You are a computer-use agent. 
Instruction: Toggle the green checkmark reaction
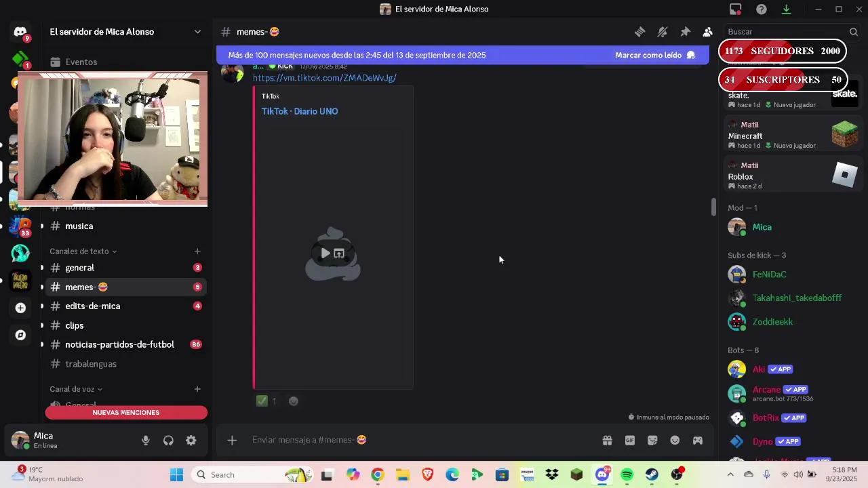[268, 401]
